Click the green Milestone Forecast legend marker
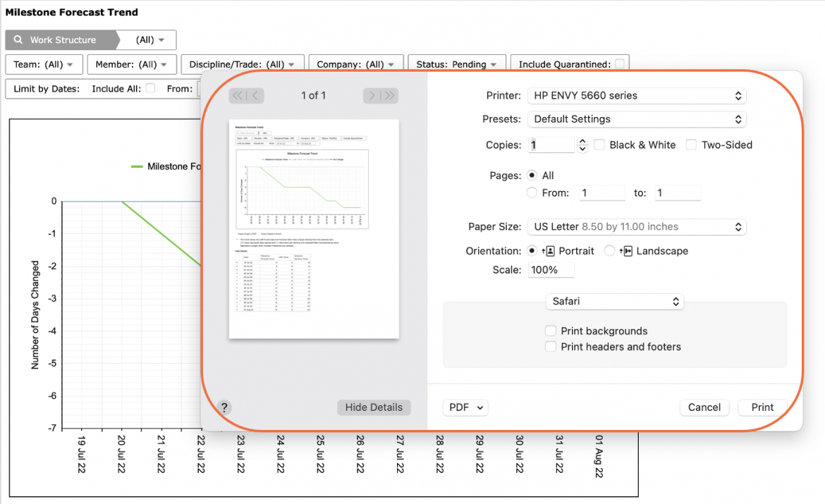 tap(137, 166)
